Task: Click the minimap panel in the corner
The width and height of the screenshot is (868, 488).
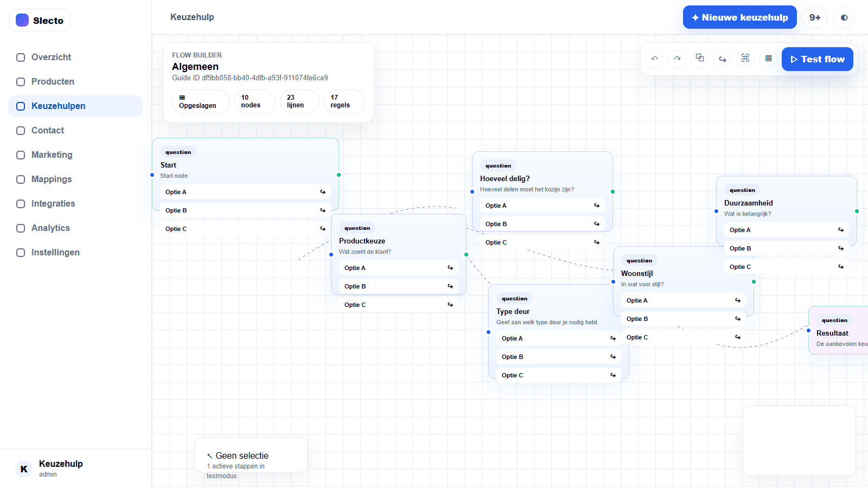Action: (x=799, y=441)
